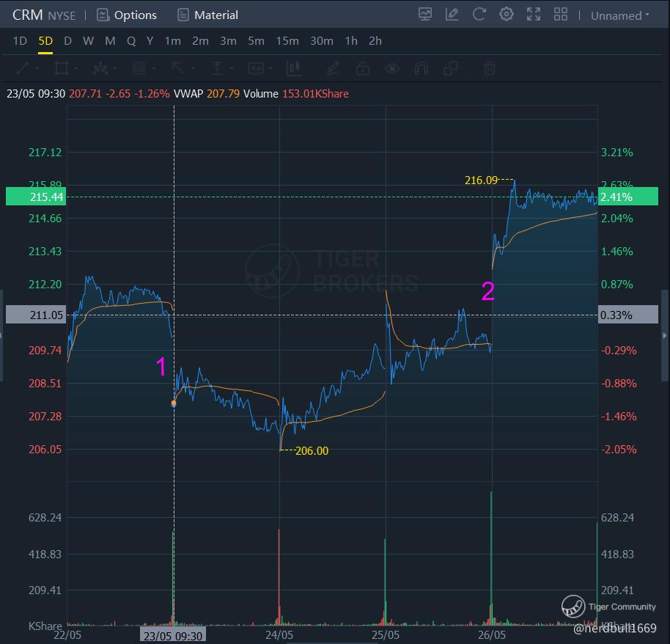Screen dimensions: 670x644
Task: Switch to weekly W chart
Action: click(88, 41)
